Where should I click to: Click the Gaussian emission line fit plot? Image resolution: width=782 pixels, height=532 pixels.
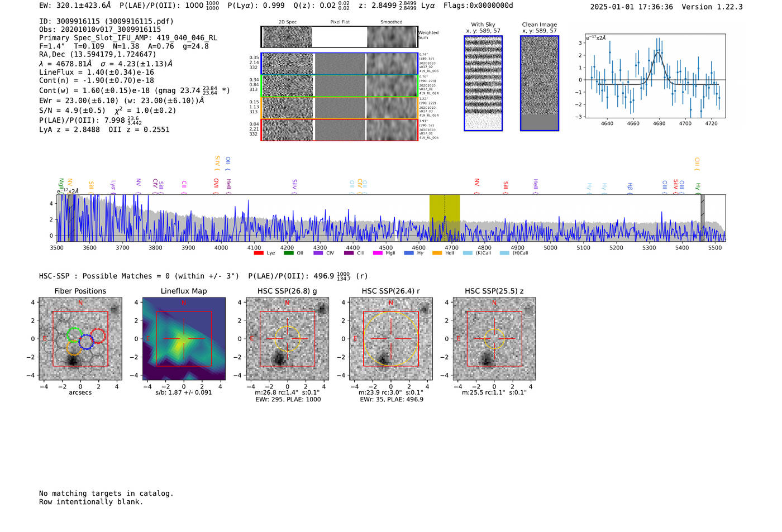click(655, 76)
